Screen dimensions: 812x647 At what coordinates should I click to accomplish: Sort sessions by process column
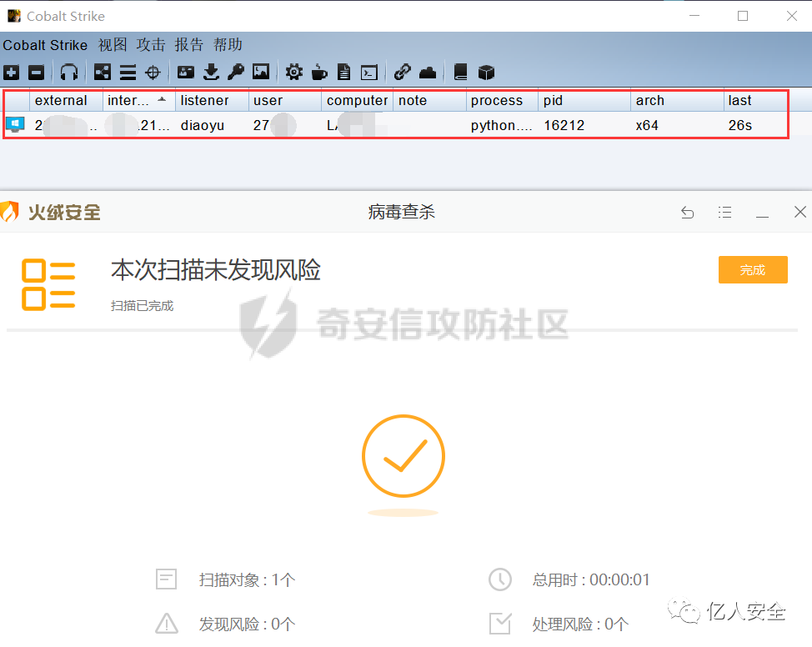(x=503, y=101)
